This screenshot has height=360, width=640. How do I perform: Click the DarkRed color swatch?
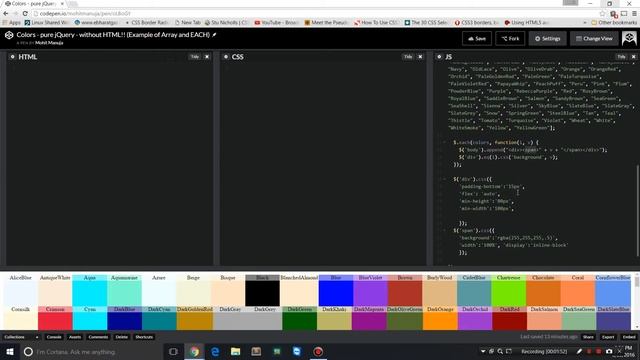(x=509, y=318)
